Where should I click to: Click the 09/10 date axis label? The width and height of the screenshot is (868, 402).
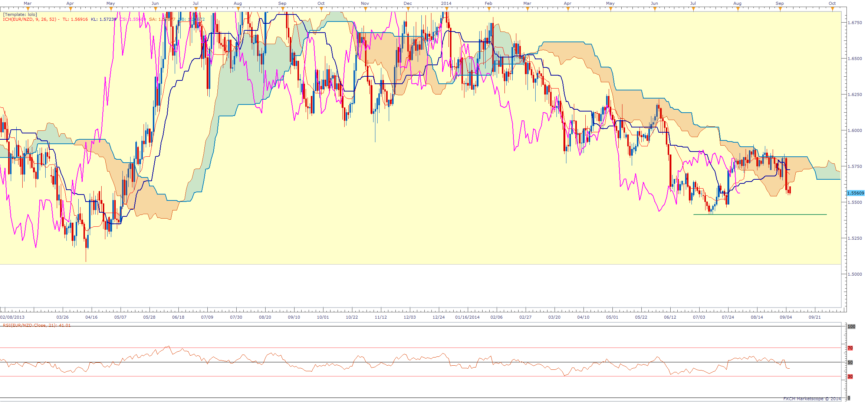click(x=294, y=317)
